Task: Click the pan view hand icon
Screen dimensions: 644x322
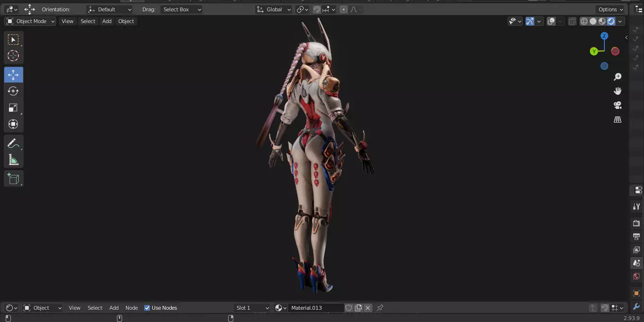Action: point(618,91)
